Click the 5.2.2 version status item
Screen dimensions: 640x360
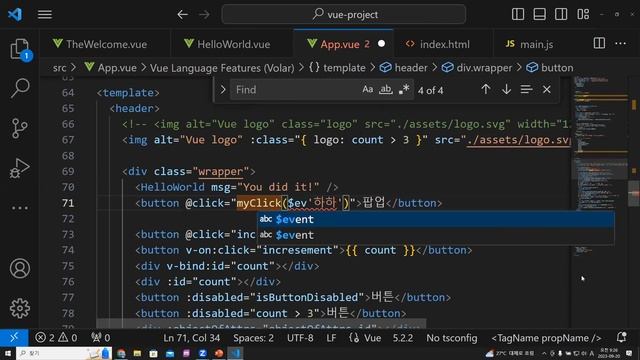click(x=403, y=338)
